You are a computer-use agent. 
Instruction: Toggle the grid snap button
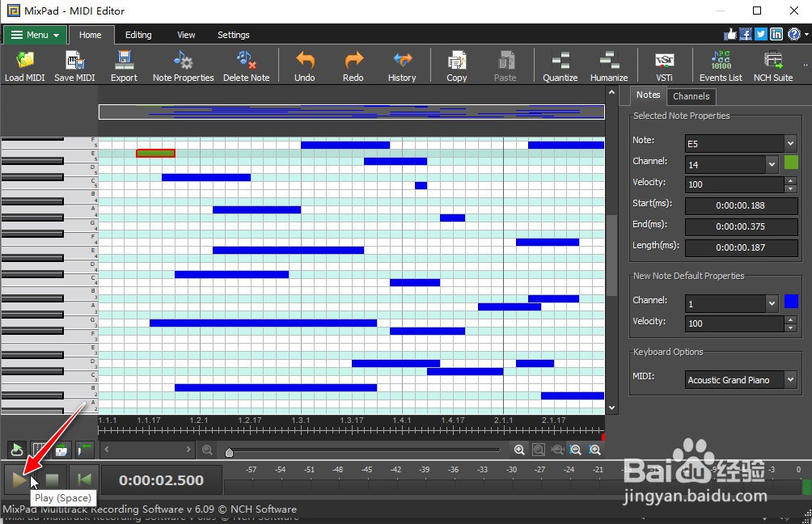coord(38,450)
